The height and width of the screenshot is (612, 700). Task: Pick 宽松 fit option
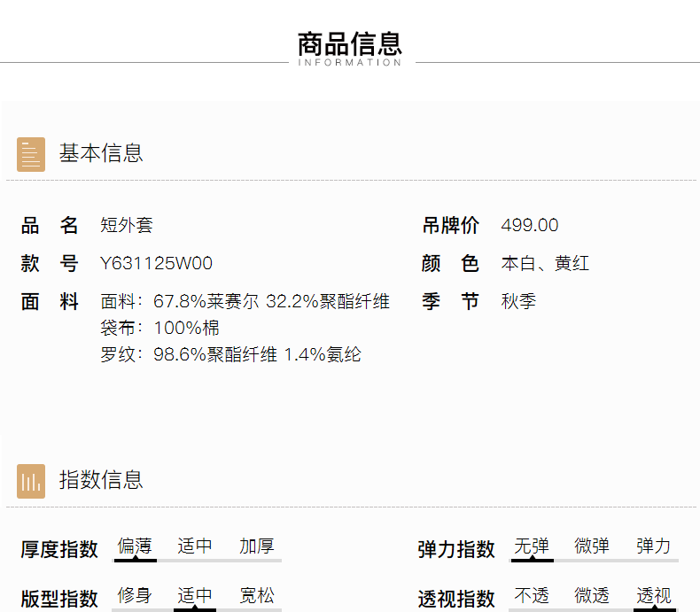click(x=256, y=596)
